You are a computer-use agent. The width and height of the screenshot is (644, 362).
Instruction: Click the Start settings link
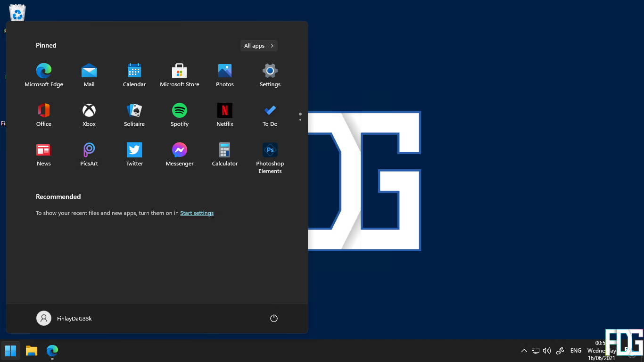pos(197,213)
